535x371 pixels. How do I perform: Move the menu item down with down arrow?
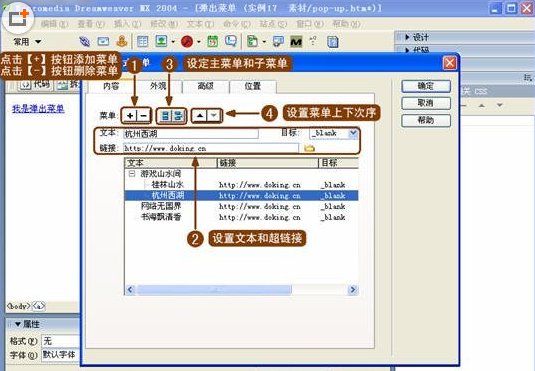coord(214,116)
